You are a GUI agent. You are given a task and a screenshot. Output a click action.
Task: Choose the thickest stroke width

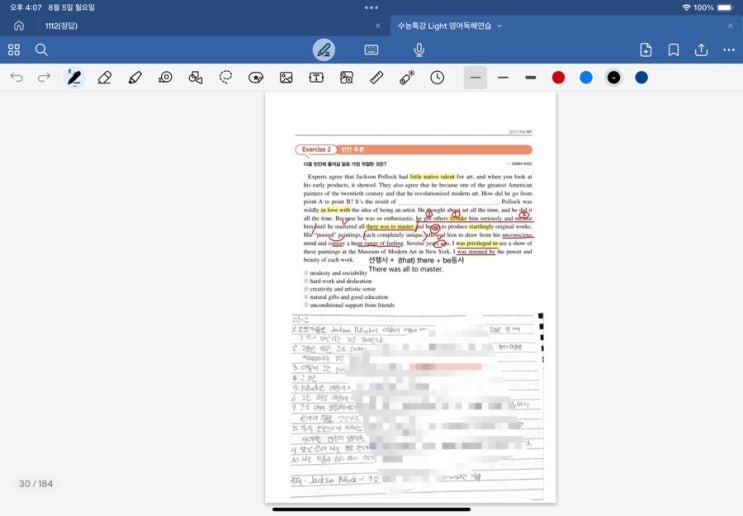531,77
